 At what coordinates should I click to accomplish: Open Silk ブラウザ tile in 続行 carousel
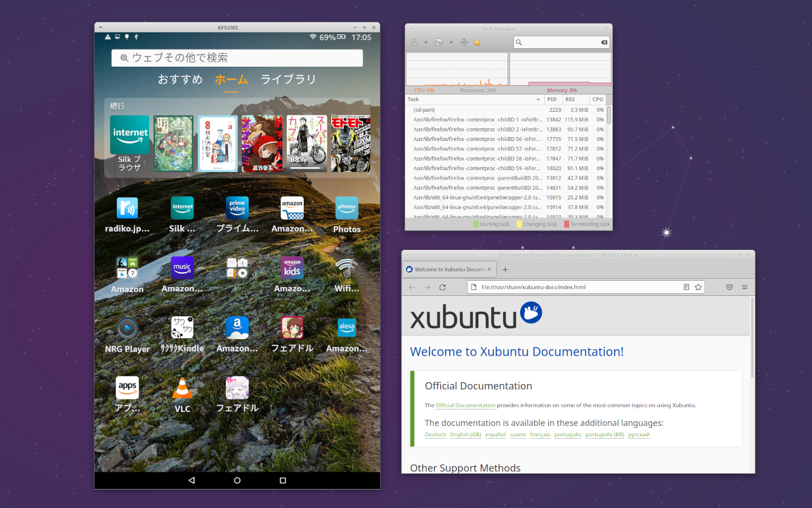coord(129,144)
